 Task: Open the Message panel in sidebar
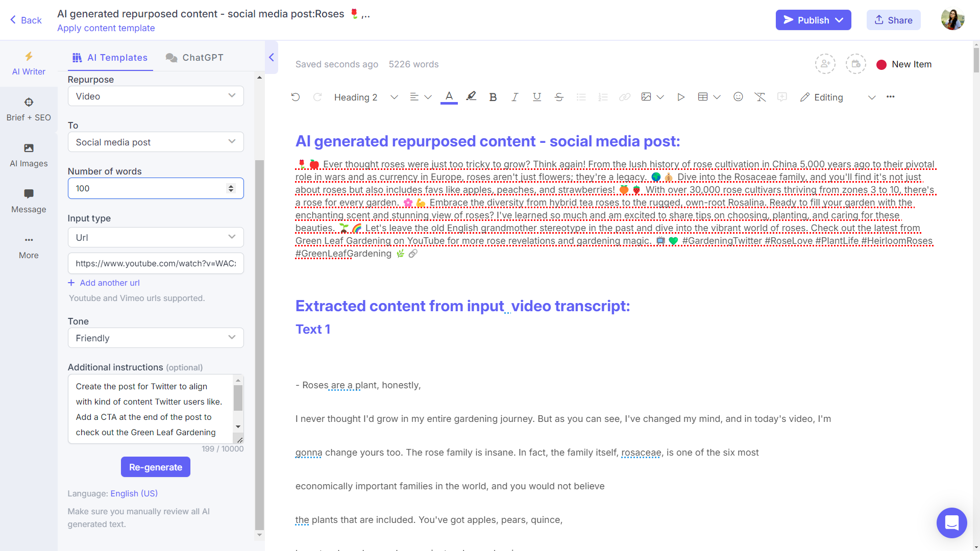coord(29,201)
